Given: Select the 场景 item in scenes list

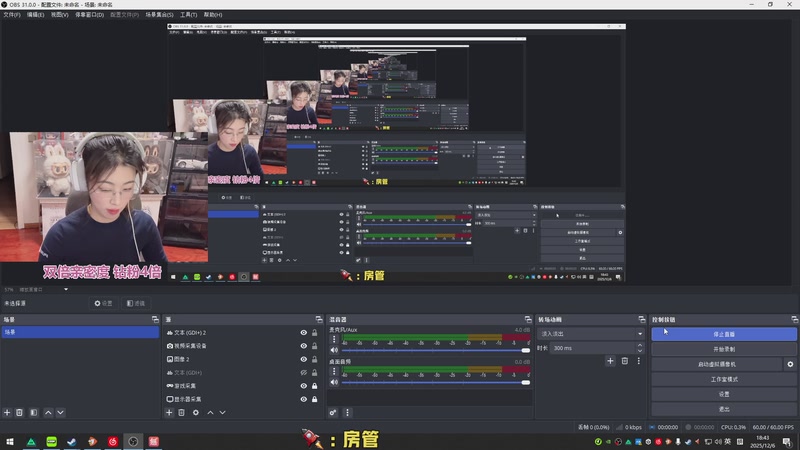Looking at the screenshot, I should pos(80,332).
